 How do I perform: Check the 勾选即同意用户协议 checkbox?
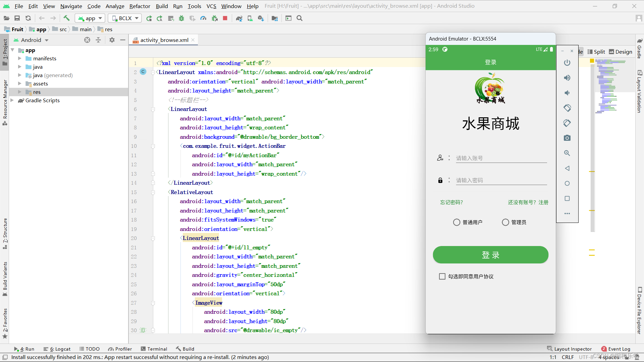[442, 277]
